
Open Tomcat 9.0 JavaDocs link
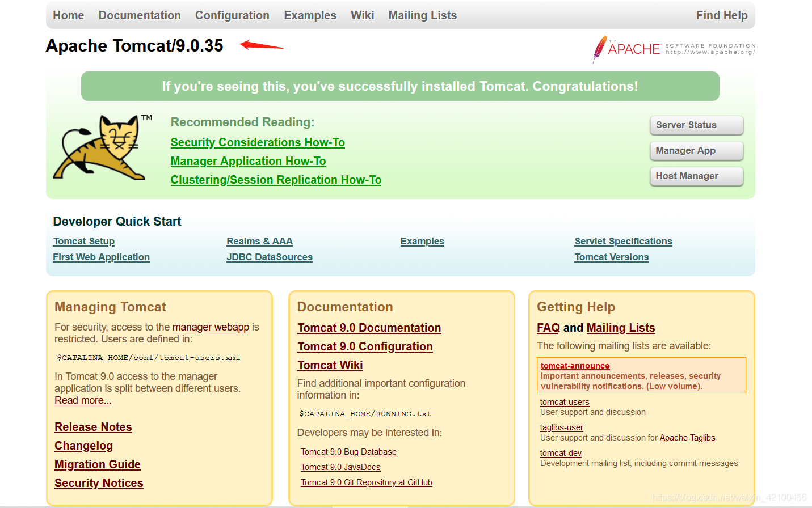click(340, 467)
